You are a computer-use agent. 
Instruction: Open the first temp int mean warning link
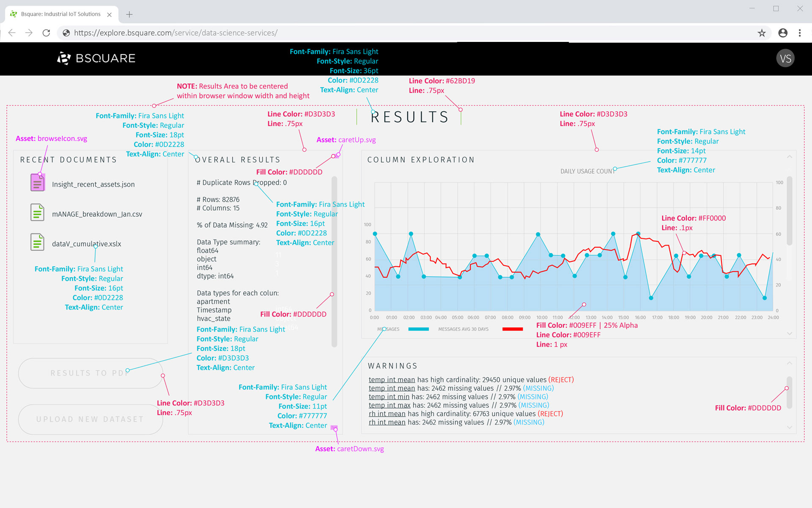pos(392,380)
